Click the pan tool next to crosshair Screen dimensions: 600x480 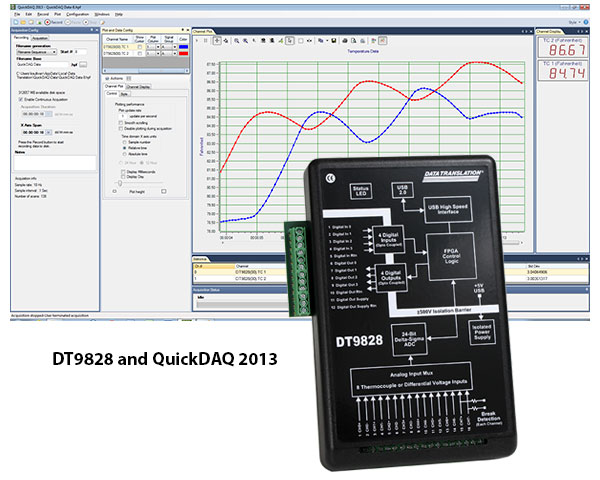pos(226,41)
